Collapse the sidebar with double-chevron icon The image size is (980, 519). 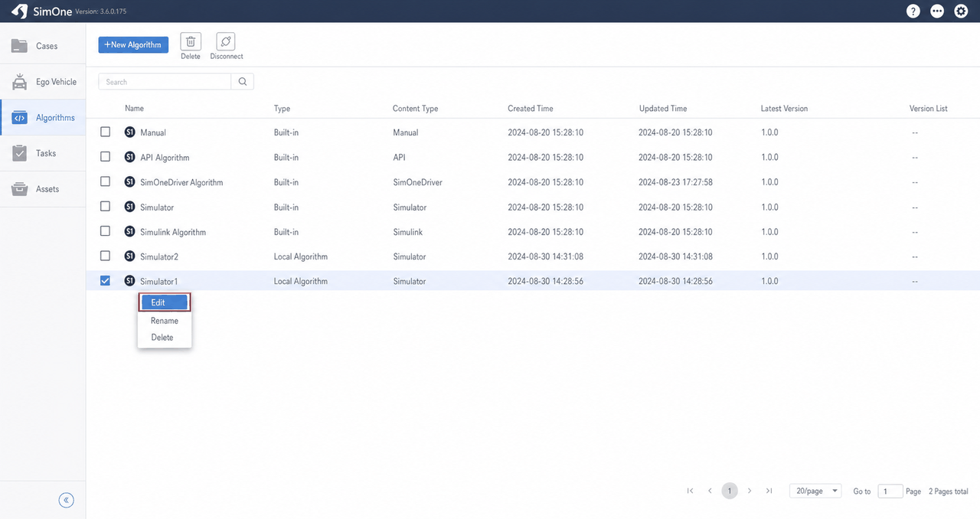(x=67, y=500)
